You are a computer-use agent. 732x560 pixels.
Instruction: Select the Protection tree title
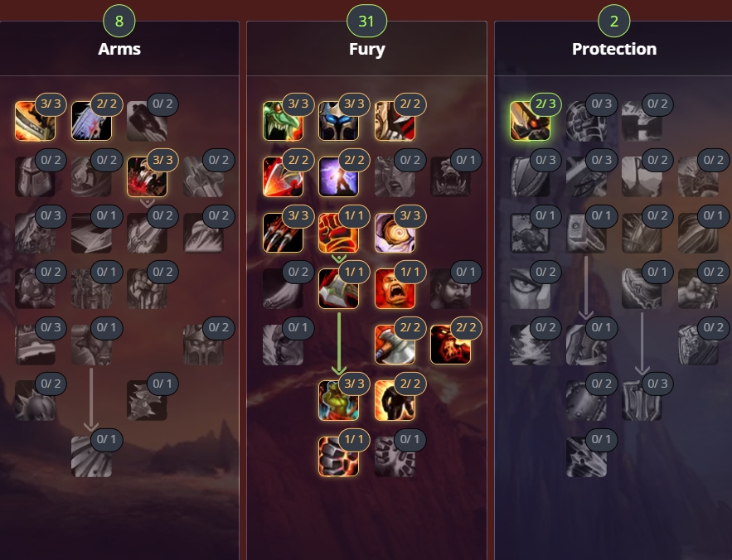coord(614,49)
